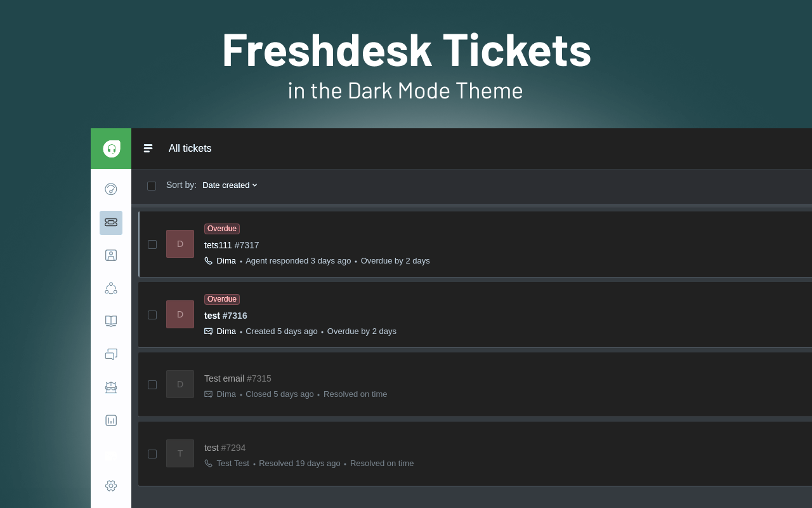Open the Analytics bar chart icon
Screen dimensions: 812x508
(111, 420)
